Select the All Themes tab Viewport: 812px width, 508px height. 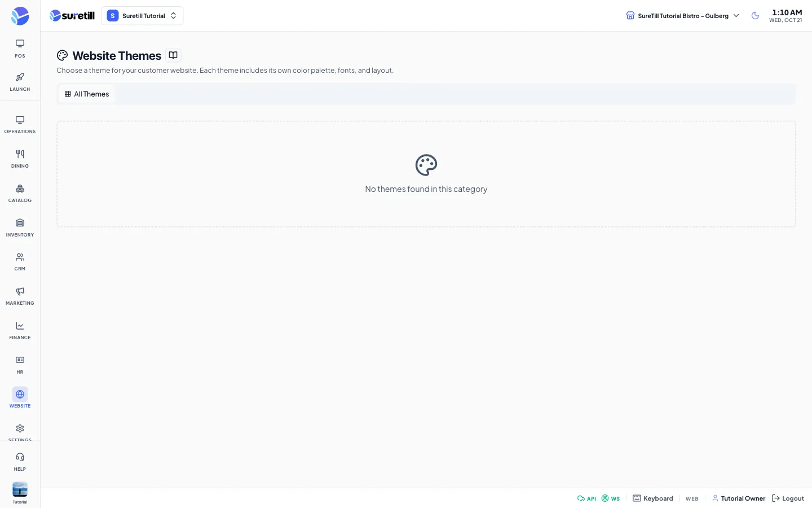(87, 94)
